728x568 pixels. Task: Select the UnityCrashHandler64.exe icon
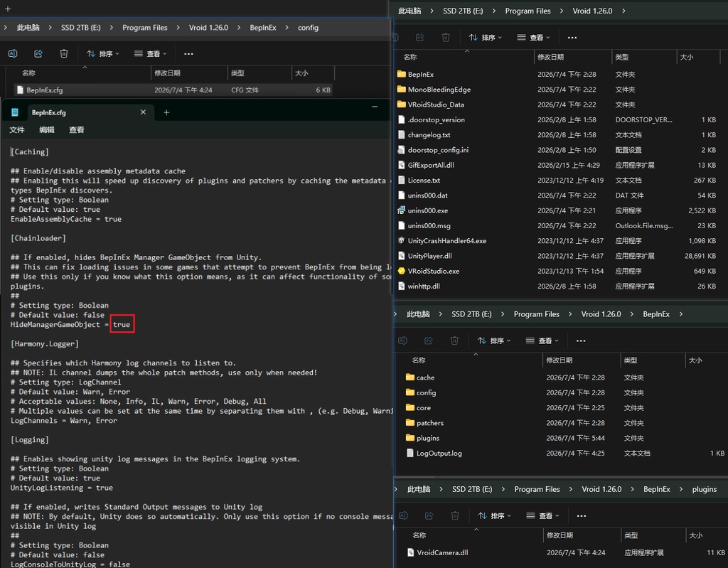click(x=402, y=240)
